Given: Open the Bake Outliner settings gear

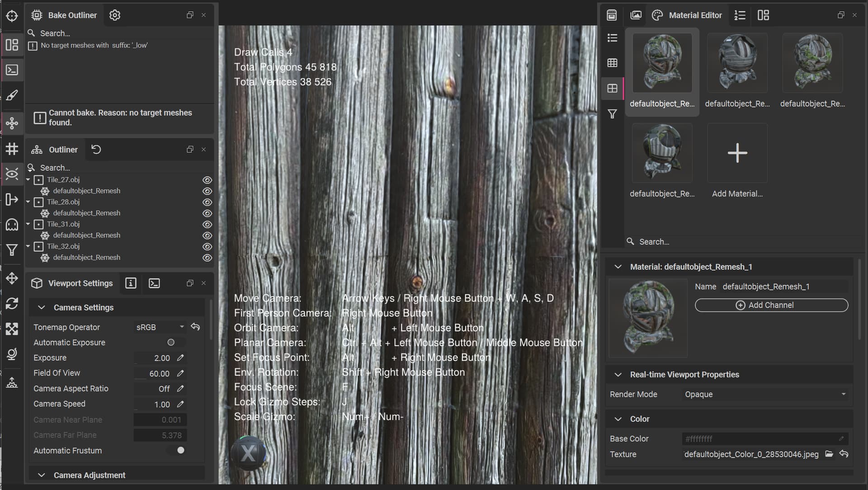Looking at the screenshot, I should (x=115, y=15).
